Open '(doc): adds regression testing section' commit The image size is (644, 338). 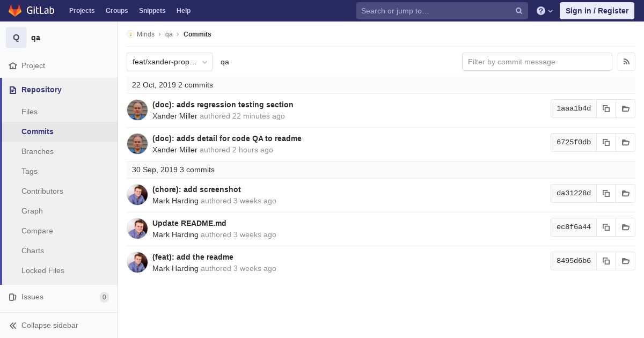click(223, 105)
